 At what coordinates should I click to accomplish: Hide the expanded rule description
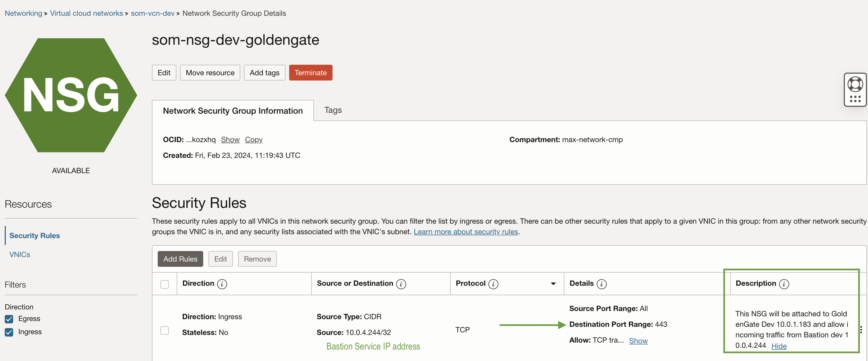[x=779, y=346]
